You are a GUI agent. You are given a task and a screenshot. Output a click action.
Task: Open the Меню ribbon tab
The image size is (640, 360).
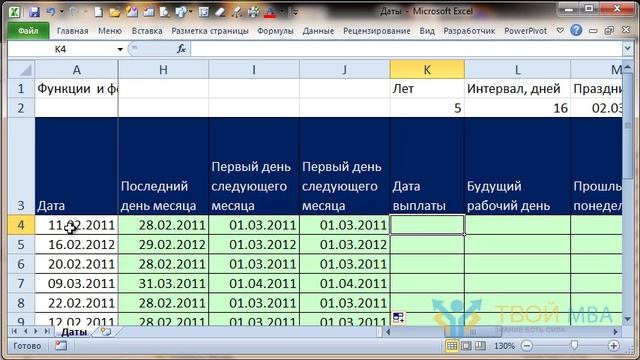coord(110,31)
